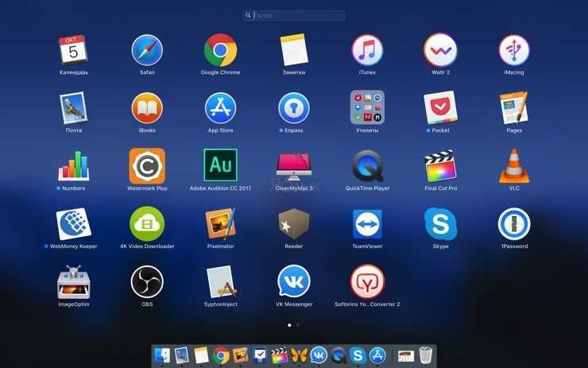588x368 pixels.
Task: Launch the Pocket app
Action: [x=441, y=108]
